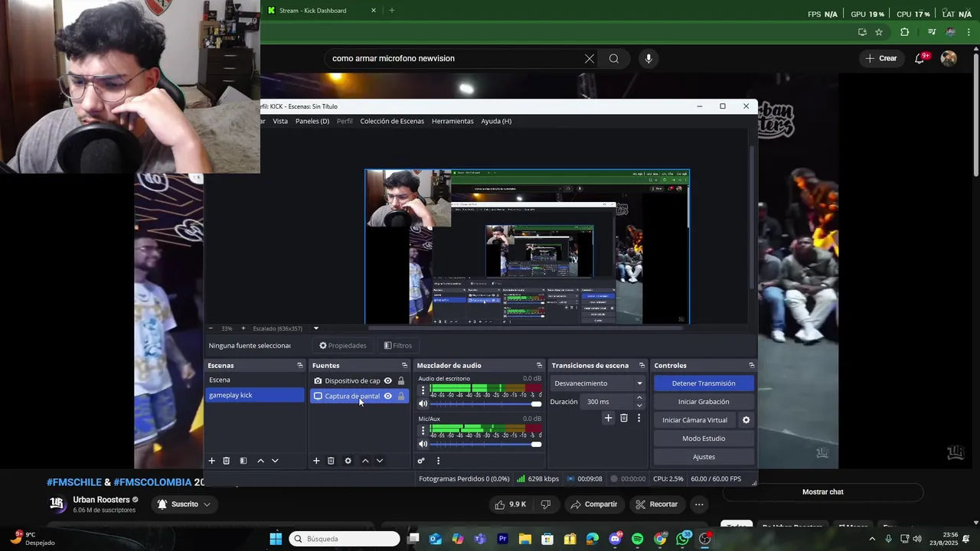Open Windows Start menu
The height and width of the screenshot is (551, 980).
click(276, 539)
